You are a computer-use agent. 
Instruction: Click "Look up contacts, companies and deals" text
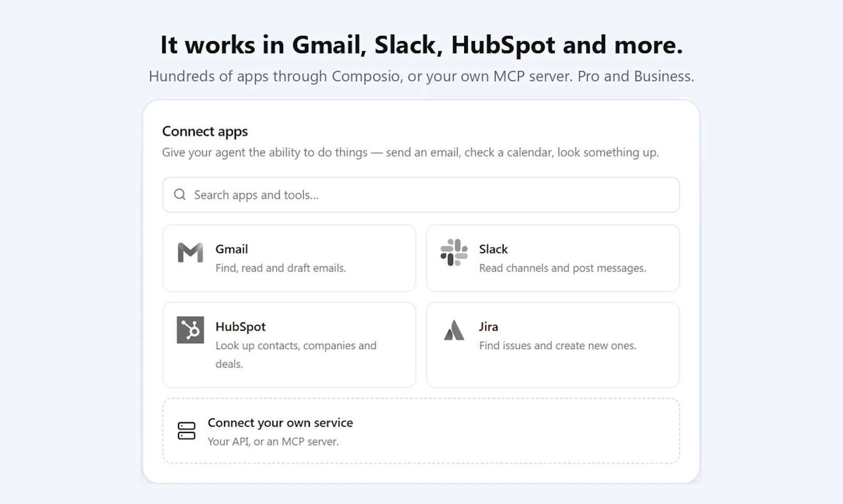(x=296, y=354)
